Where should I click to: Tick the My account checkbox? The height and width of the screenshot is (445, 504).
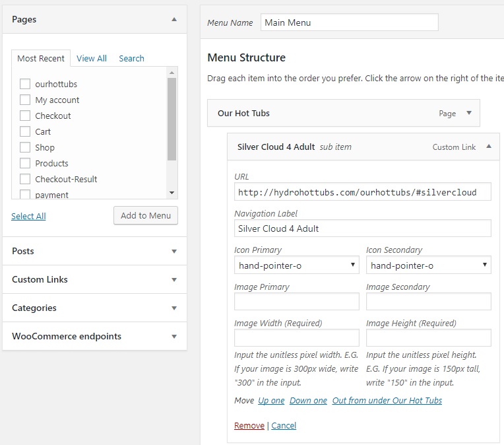pos(25,100)
